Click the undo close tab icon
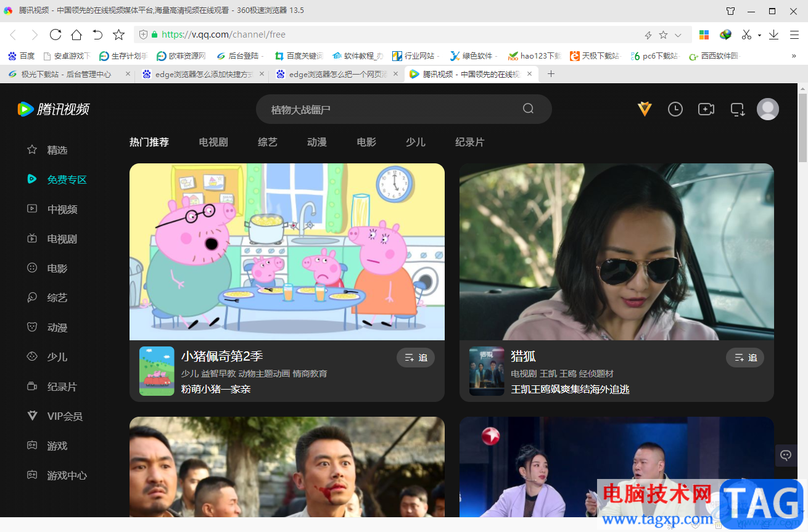This screenshot has height=532, width=808. click(97, 35)
